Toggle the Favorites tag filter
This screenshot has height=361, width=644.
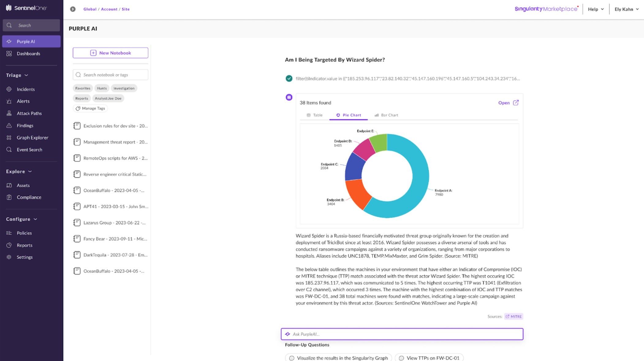pos(83,88)
